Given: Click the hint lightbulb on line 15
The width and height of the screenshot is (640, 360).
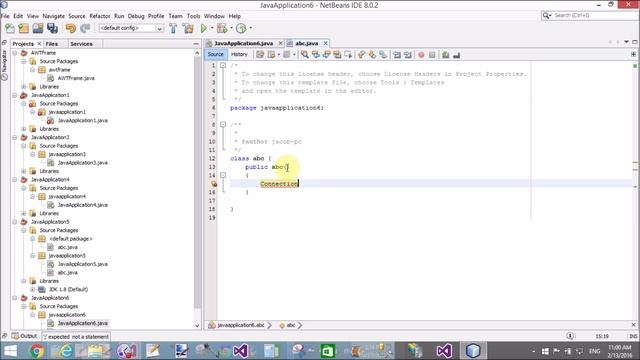Looking at the screenshot, I should coord(214,184).
